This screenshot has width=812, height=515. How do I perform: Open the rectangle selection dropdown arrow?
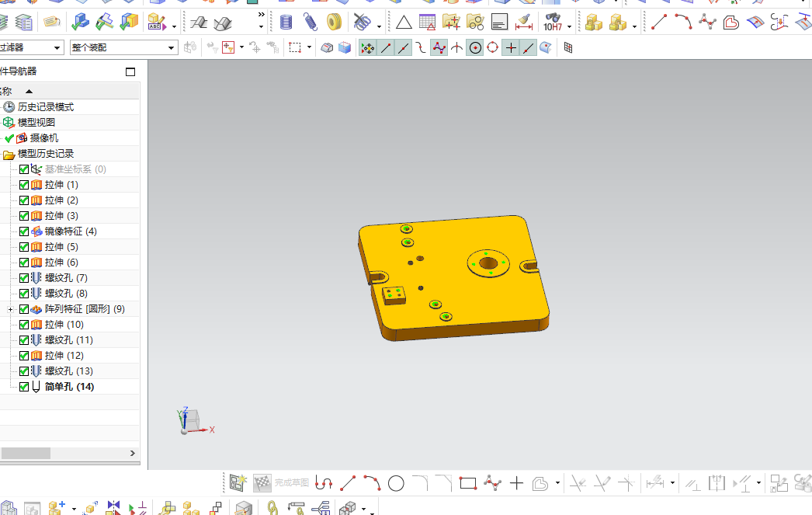(309, 47)
